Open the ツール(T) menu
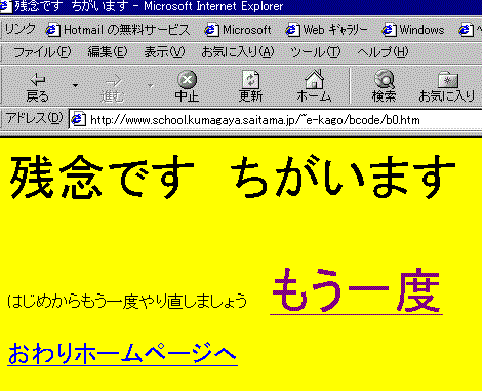The height and width of the screenshot is (391, 482). [315, 52]
